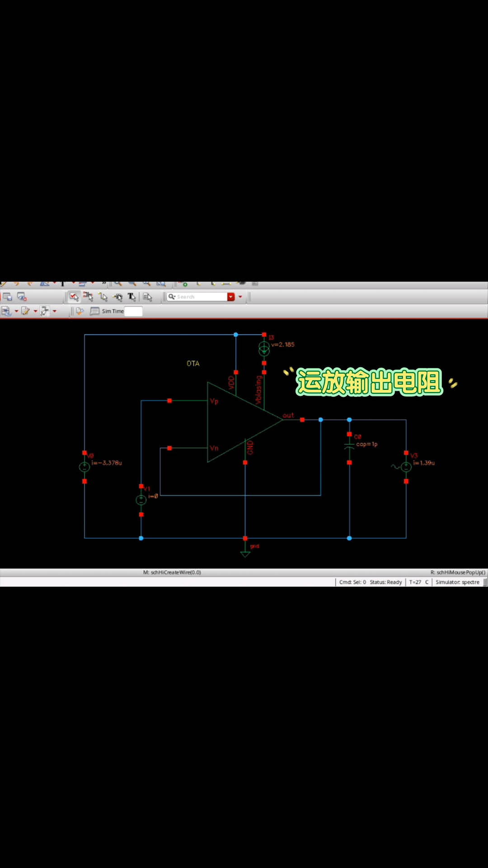Click the window icon with red badge
Image resolution: width=488 pixels, height=868 pixels.
22,297
